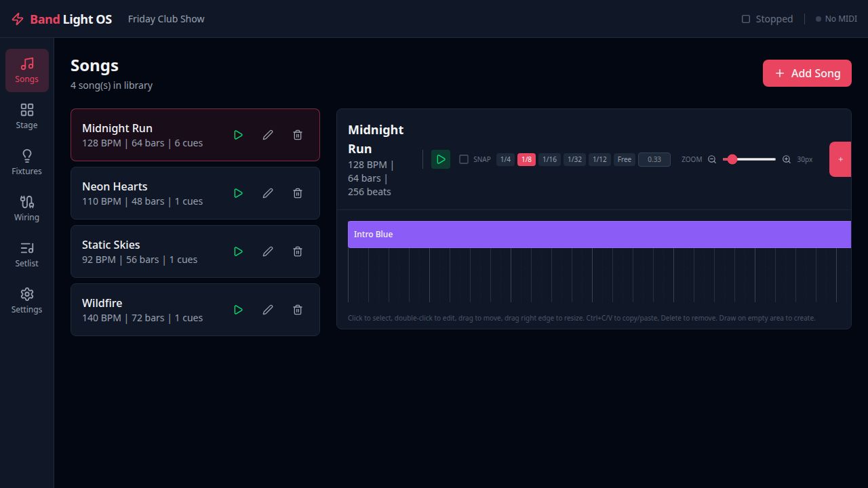Play the Midnight Run song from the list

238,135
